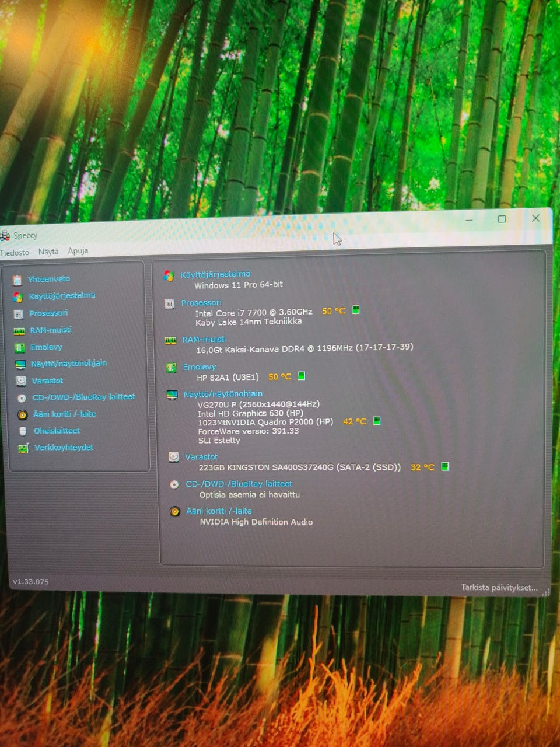The image size is (560, 747).
Task: Click the CPU icon next to summary Prosessori
Action: (x=169, y=304)
